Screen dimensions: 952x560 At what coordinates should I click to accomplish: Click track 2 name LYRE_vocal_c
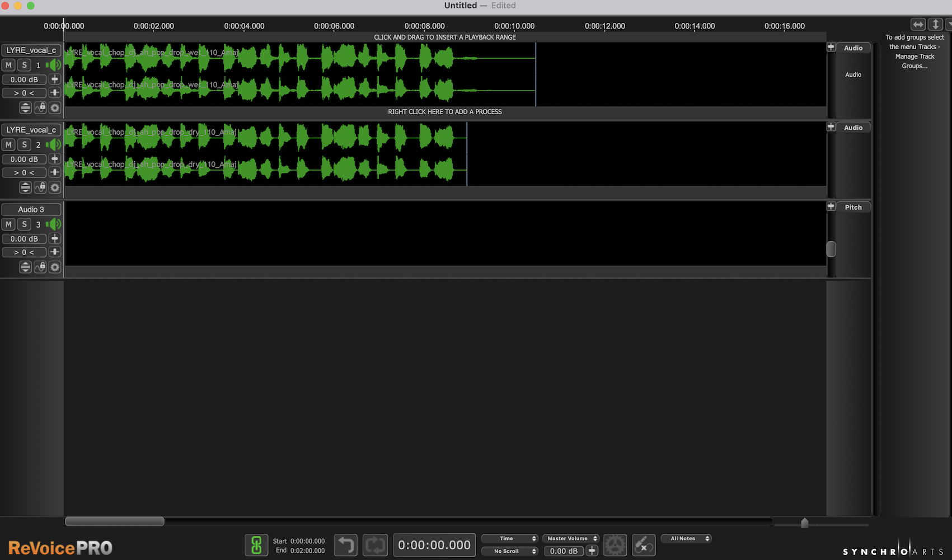pos(31,130)
